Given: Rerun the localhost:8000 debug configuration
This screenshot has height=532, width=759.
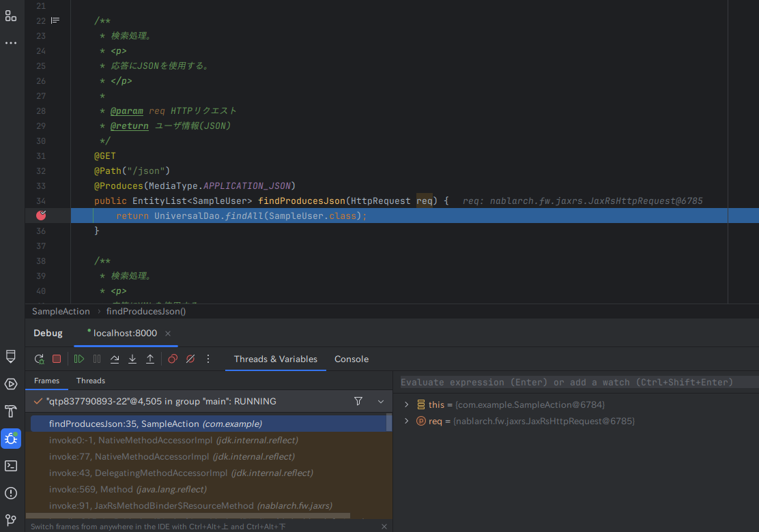Looking at the screenshot, I should tap(39, 358).
